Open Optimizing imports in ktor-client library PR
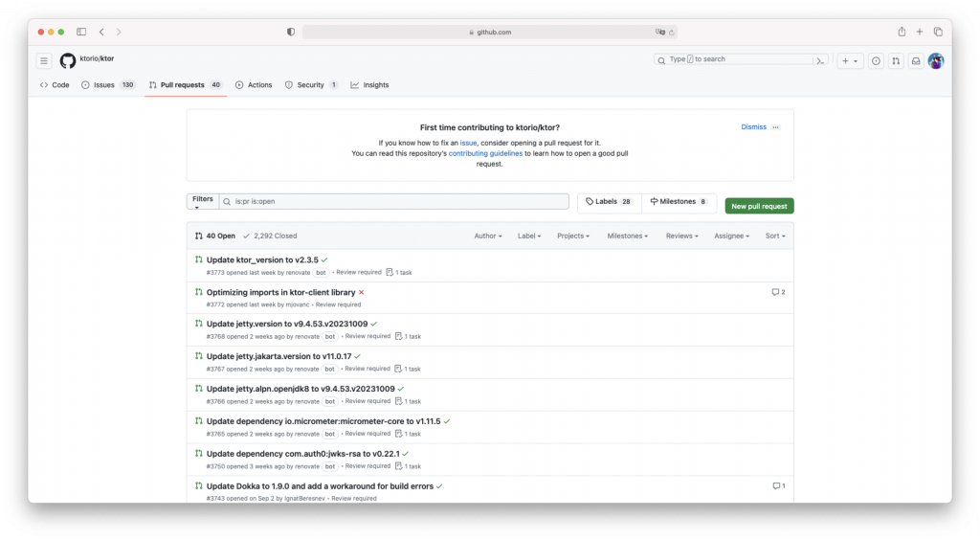 (x=280, y=293)
